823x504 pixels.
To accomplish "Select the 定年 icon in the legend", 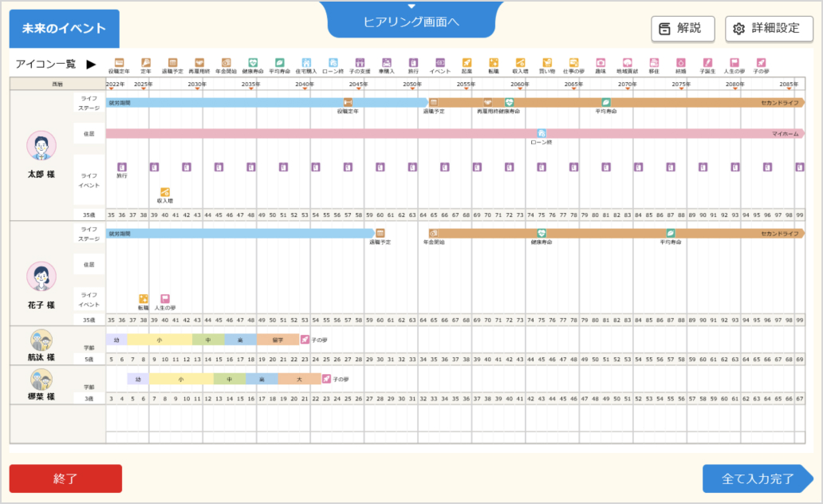I will [x=146, y=62].
